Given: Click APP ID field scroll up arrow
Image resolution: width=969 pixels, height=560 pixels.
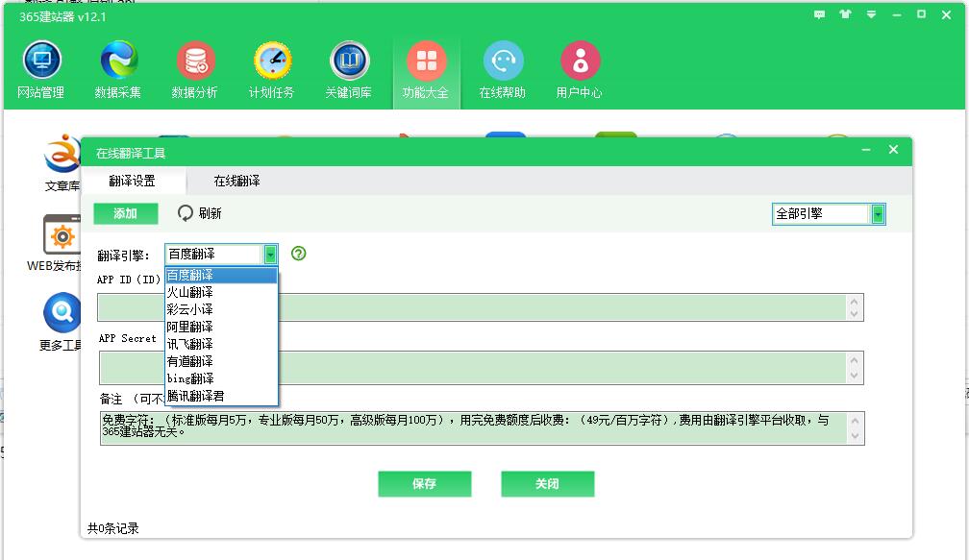Looking at the screenshot, I should 854,302.
